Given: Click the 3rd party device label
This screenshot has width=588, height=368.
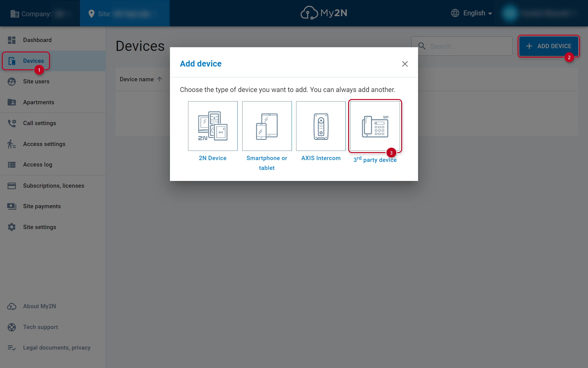Looking at the screenshot, I should pyautogui.click(x=375, y=159).
